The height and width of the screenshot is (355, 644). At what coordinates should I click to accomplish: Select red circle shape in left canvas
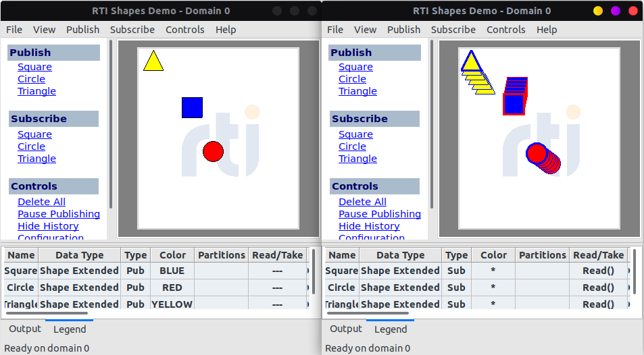click(x=213, y=151)
